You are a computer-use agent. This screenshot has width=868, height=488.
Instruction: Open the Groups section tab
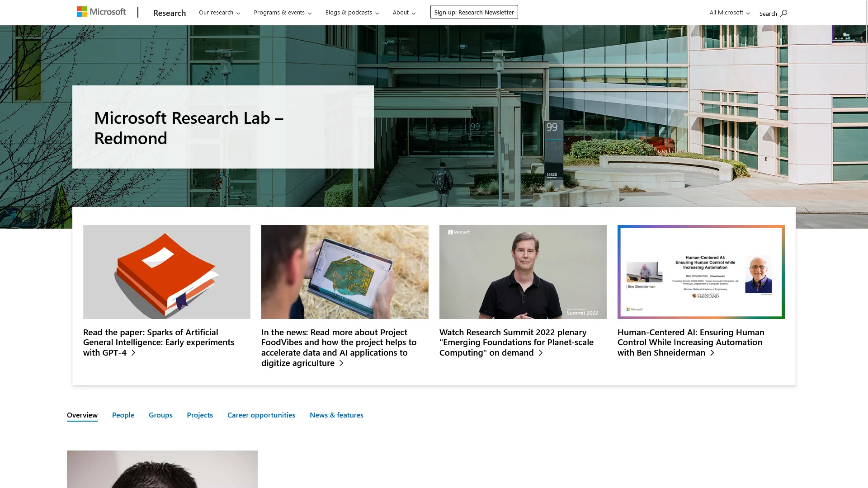click(160, 415)
